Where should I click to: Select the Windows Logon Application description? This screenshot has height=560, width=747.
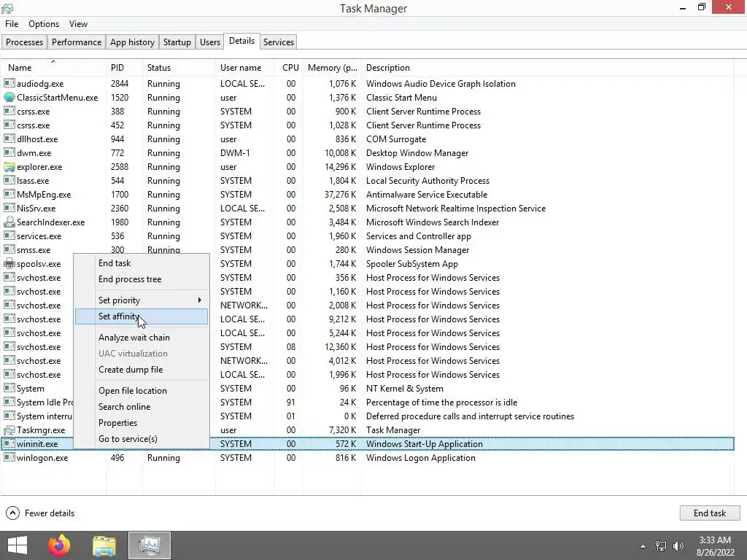click(421, 458)
